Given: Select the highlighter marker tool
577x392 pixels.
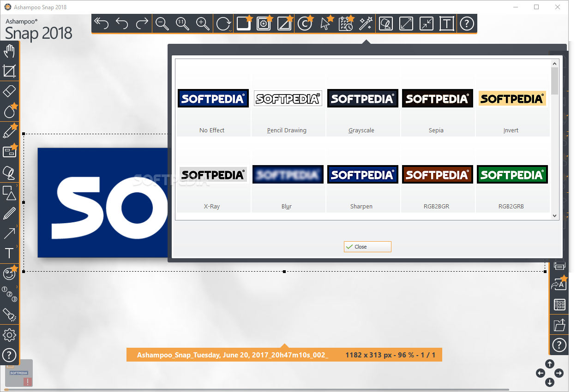Looking at the screenshot, I should (10, 131).
